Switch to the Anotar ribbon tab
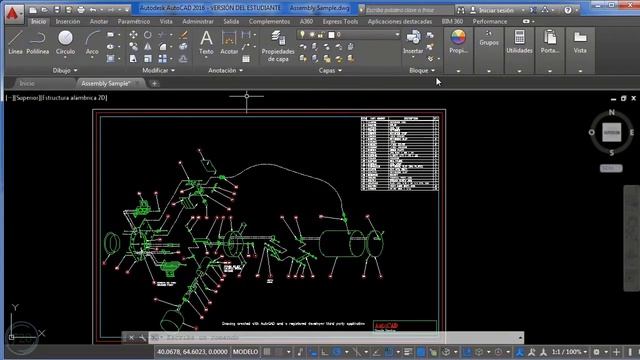This screenshot has width=640, height=360. pyautogui.click(x=99, y=21)
